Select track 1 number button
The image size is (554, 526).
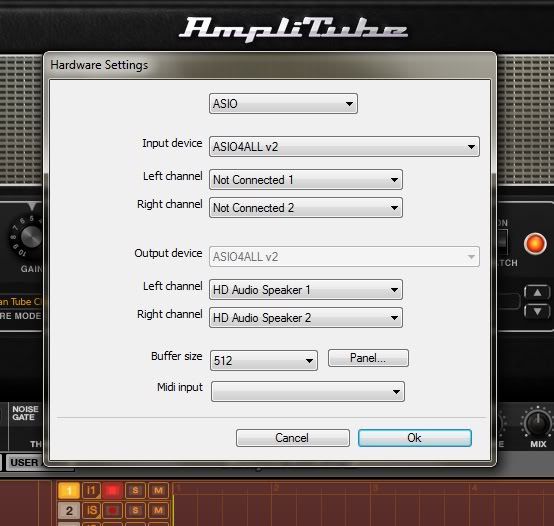(69, 490)
